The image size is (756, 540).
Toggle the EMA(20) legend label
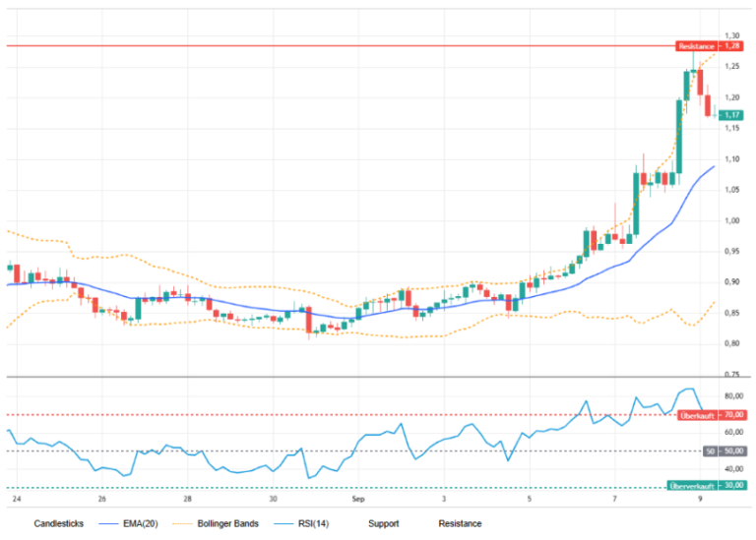coord(141,523)
